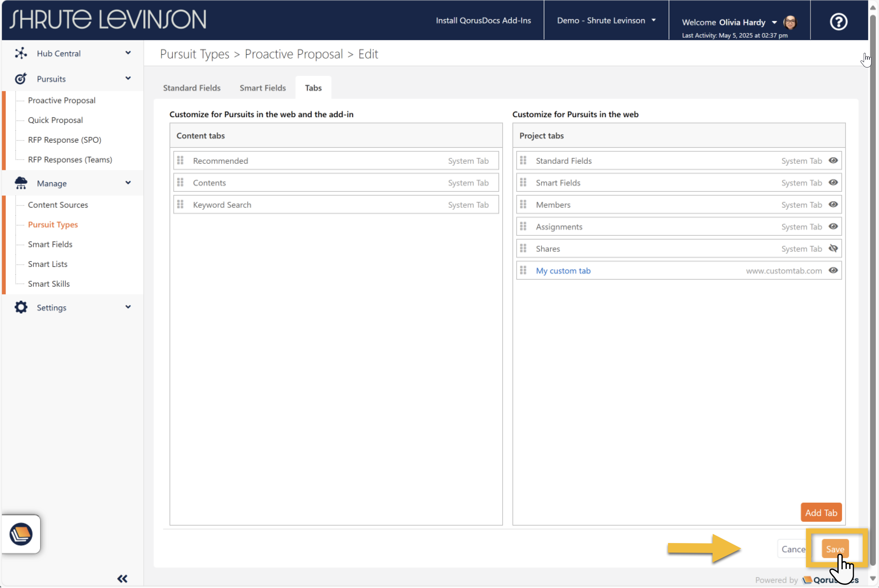
Task: Collapse the Manage menu section chevron
Action: (128, 183)
